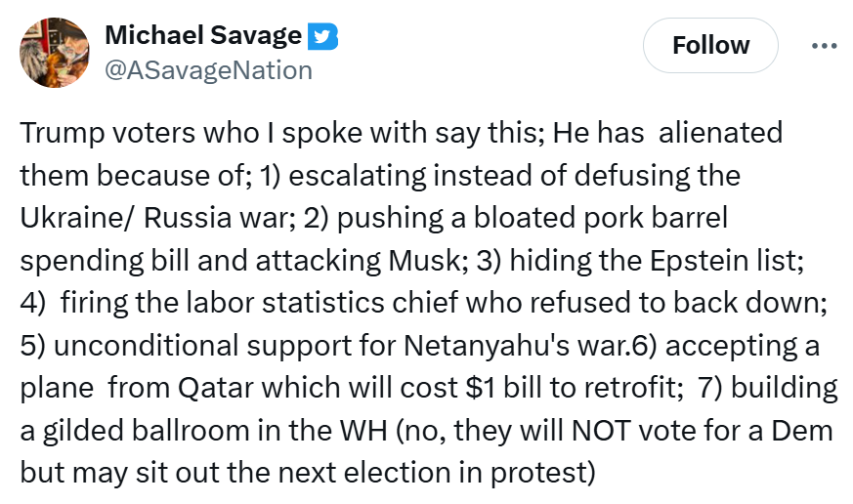Click the word "alienated" in the first line

coord(720,132)
